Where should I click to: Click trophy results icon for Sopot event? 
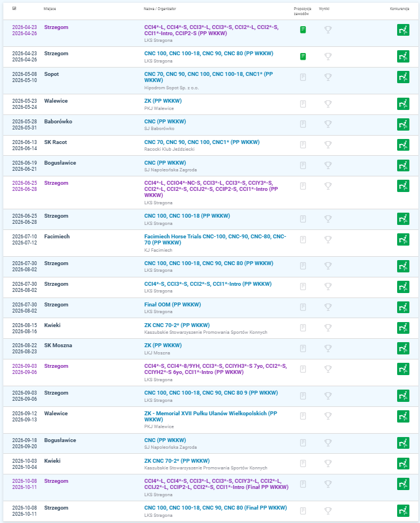tap(328, 77)
